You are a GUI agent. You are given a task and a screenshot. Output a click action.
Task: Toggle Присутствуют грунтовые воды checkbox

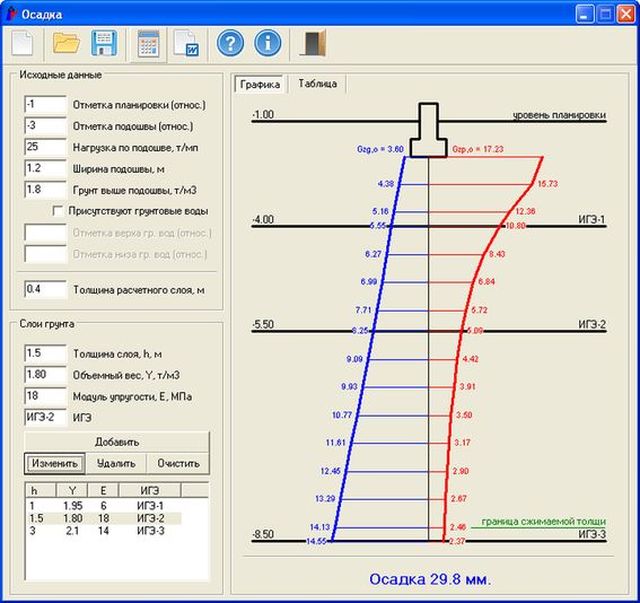[x=58, y=211]
